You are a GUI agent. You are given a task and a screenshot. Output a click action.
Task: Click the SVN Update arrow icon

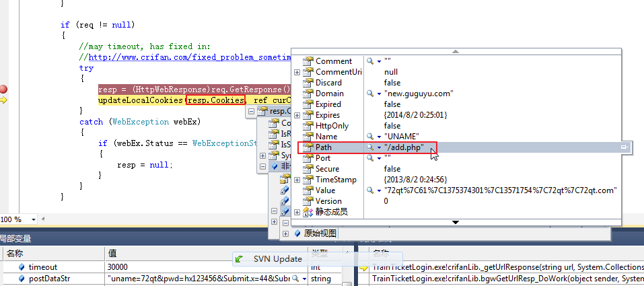(240, 259)
